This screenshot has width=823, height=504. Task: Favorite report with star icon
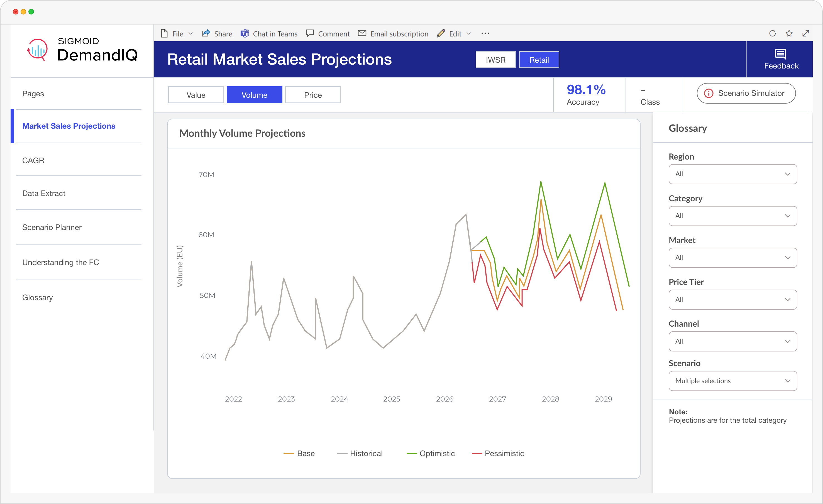pyautogui.click(x=789, y=33)
